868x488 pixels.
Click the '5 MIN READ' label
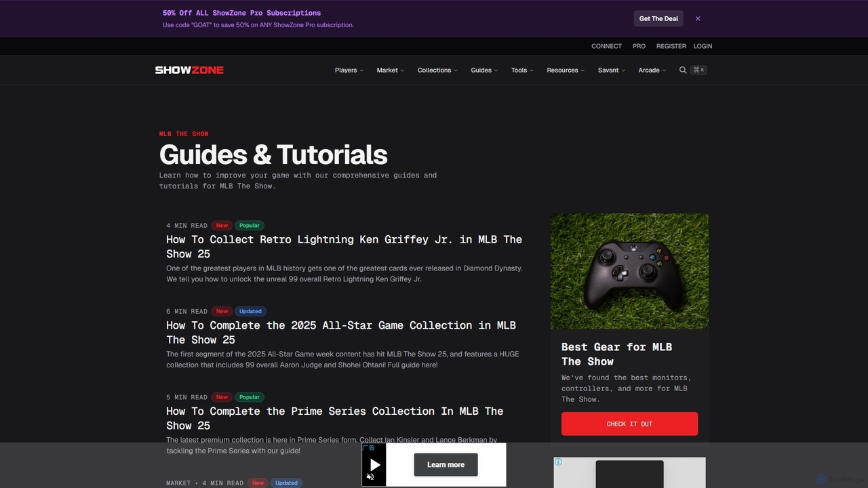pyautogui.click(x=187, y=397)
